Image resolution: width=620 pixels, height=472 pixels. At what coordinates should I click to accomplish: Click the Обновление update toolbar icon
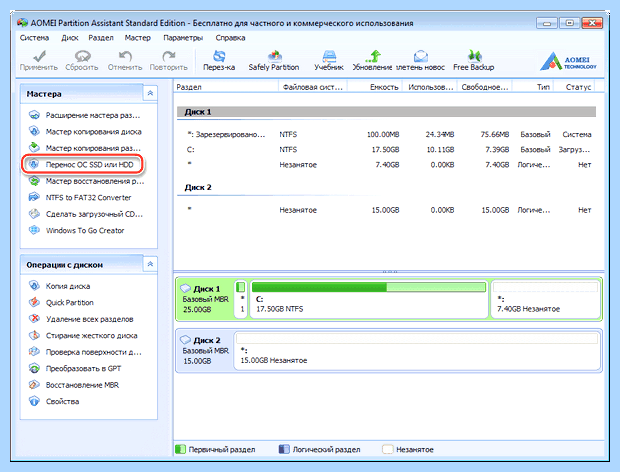pyautogui.click(x=373, y=56)
